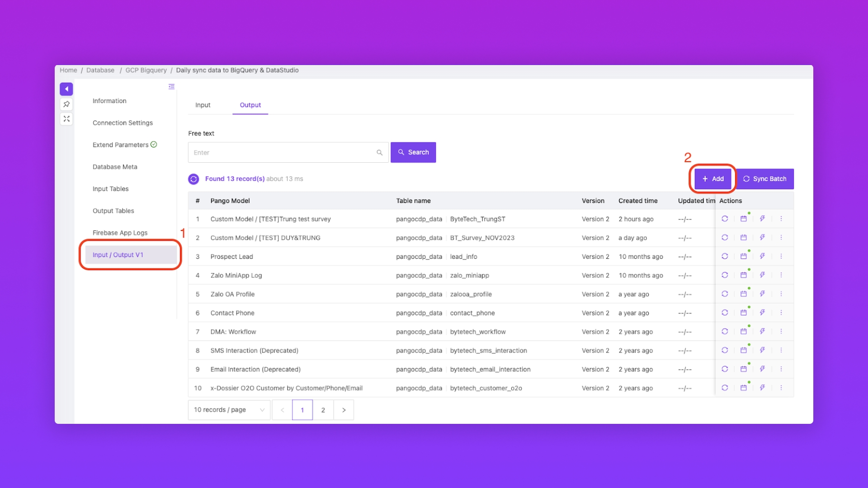Click the refresh icon beside Found 13 records
Screen dimensions: 868x488
click(193, 179)
